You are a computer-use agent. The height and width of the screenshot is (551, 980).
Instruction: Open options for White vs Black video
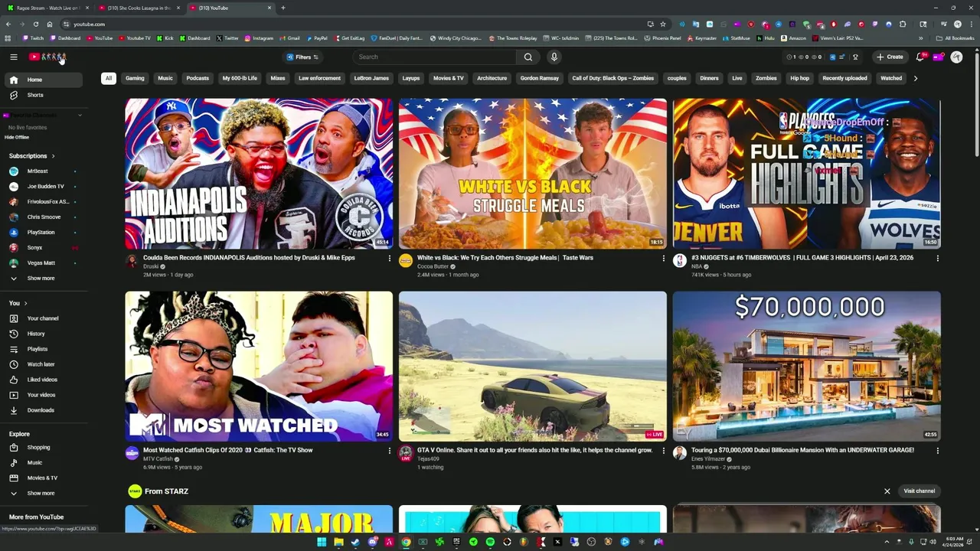click(x=663, y=258)
